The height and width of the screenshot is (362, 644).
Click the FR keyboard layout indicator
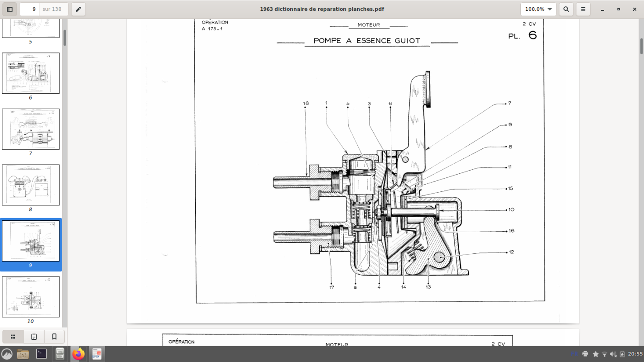574,354
